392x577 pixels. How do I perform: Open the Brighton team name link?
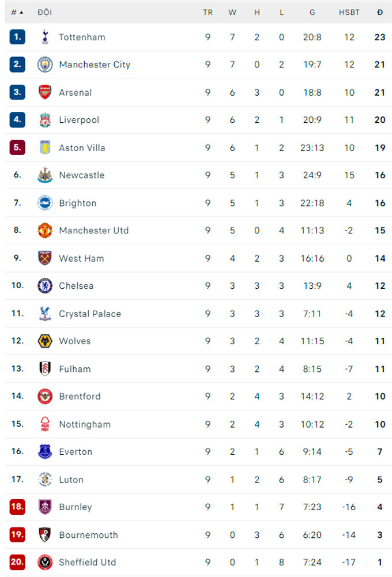[77, 203]
